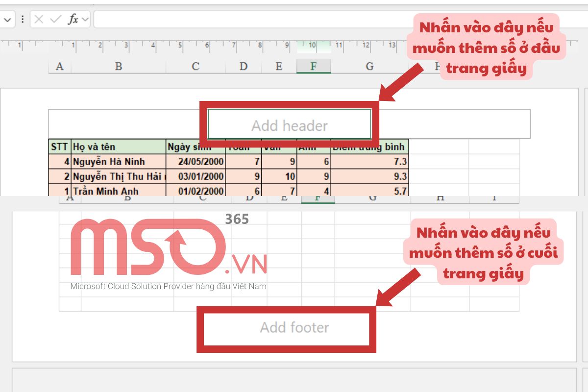Click column D score '6' in Trần Minh Anh row
The width and height of the screenshot is (588, 392).
point(244,190)
